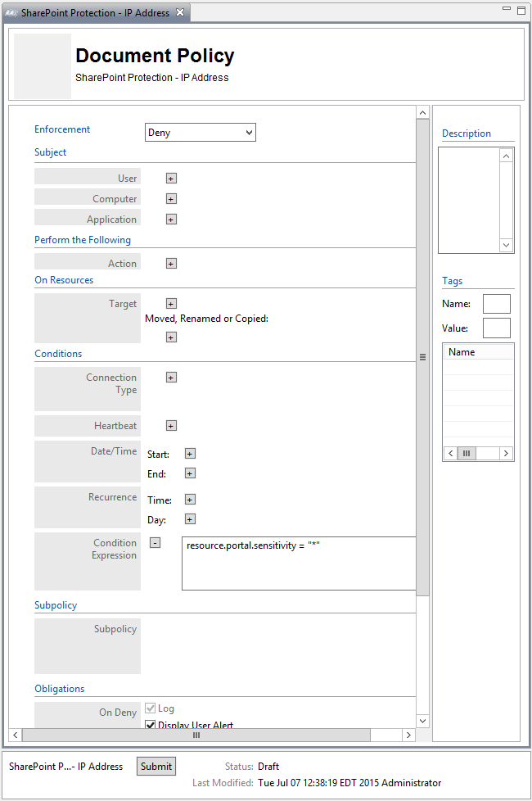Collapse the Condition Expression with minus button
This screenshot has height=801, width=532.
pyautogui.click(x=156, y=542)
